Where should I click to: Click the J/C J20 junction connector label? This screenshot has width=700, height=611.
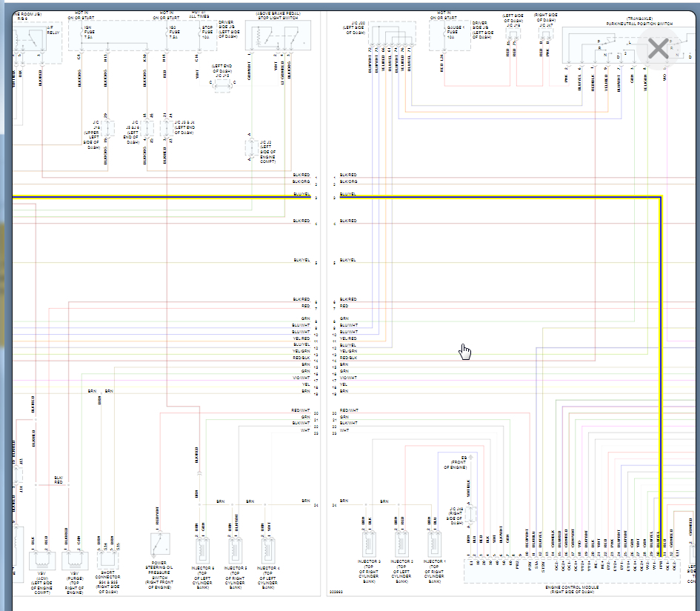(355, 27)
